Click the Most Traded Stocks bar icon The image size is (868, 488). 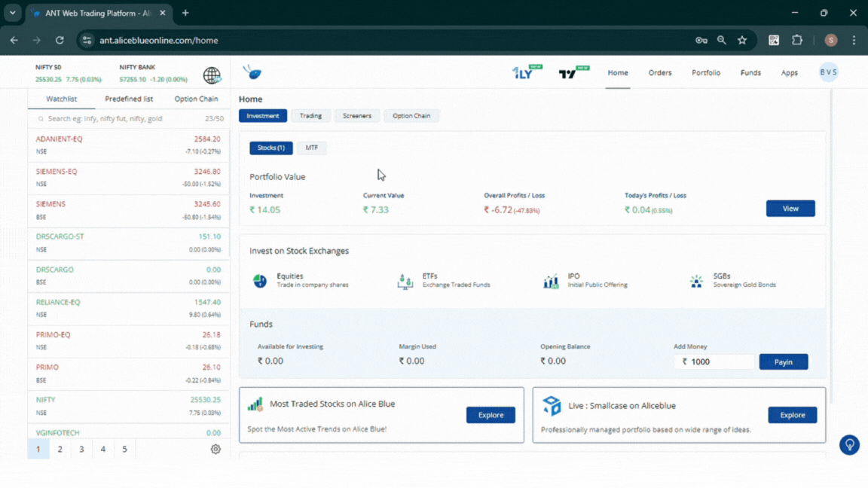coord(255,404)
